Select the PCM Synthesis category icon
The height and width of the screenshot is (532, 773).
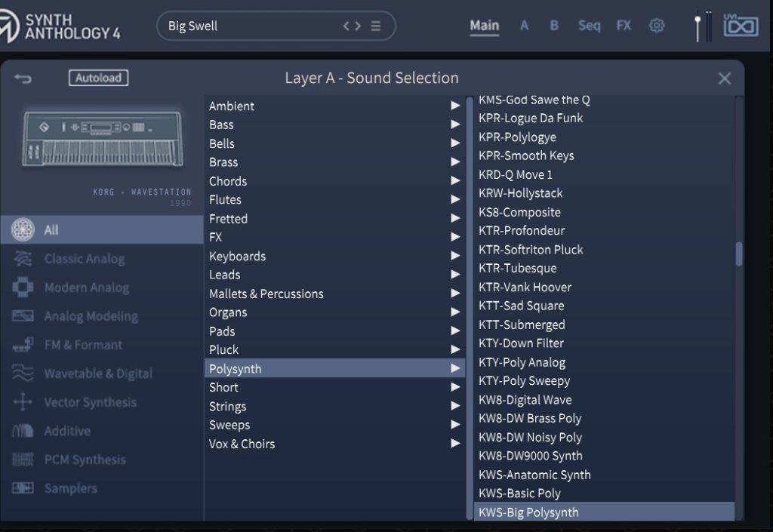point(23,460)
